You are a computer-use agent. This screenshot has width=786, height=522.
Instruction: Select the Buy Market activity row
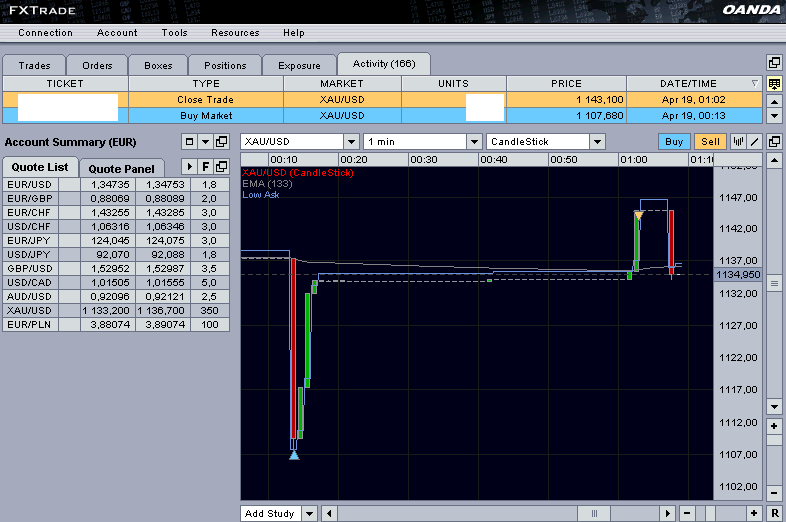click(382, 115)
